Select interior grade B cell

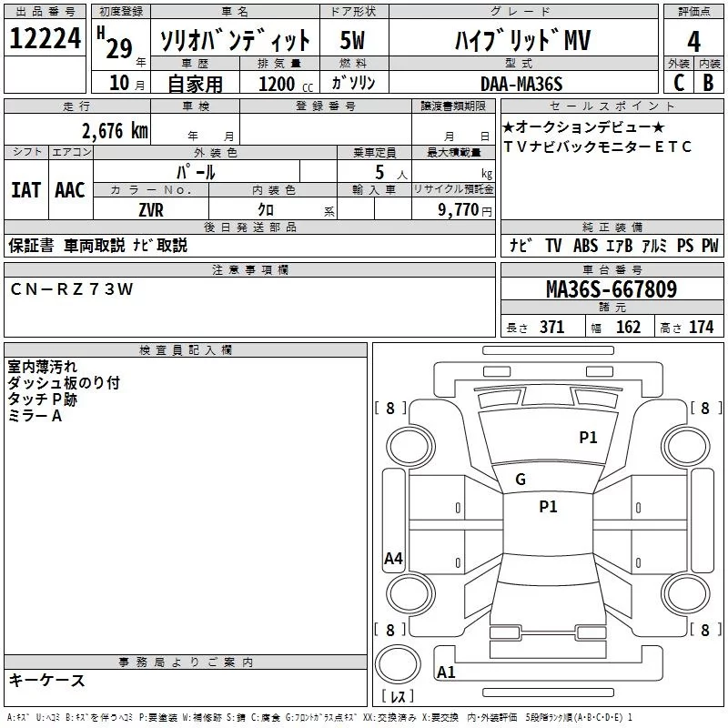709,82
